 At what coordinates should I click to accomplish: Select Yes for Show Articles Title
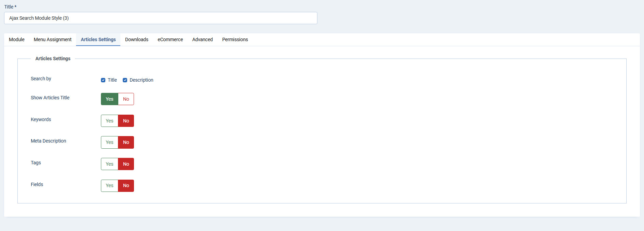[109, 99]
